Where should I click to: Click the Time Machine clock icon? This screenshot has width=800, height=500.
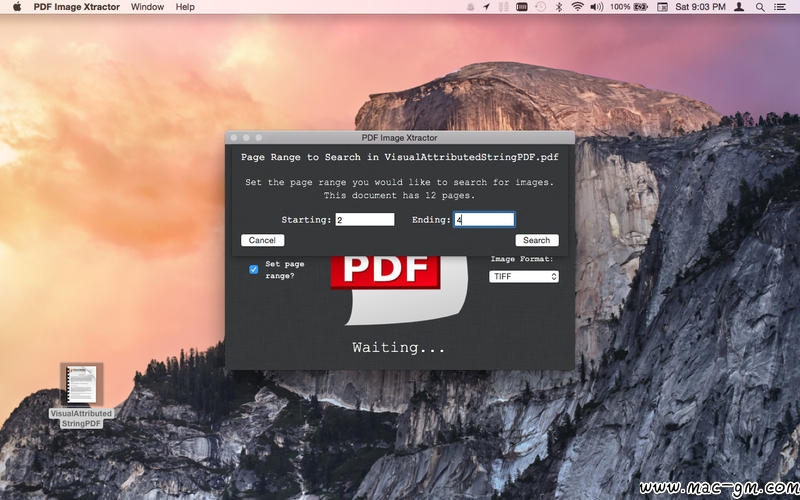(x=540, y=7)
